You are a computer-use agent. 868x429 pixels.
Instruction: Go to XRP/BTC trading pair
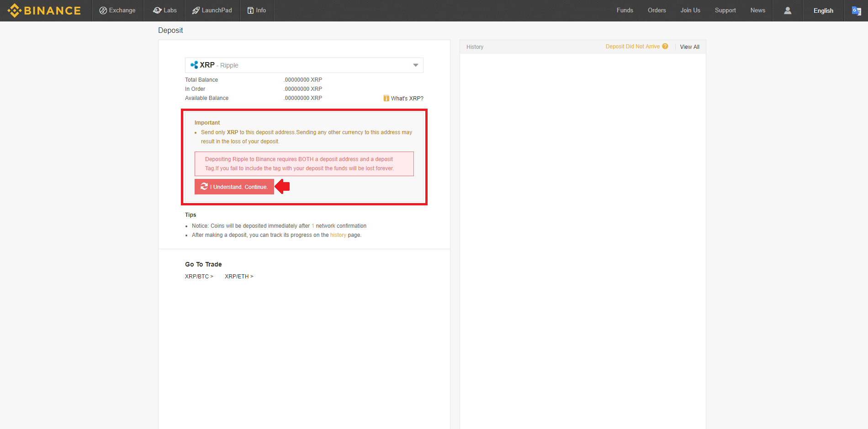[x=199, y=277]
